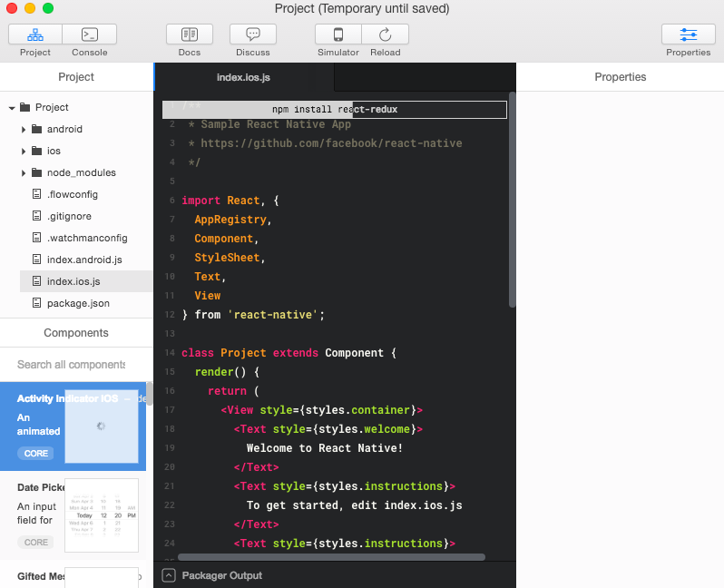
Task: Click the Reload circular arrow icon
Action: [x=385, y=34]
